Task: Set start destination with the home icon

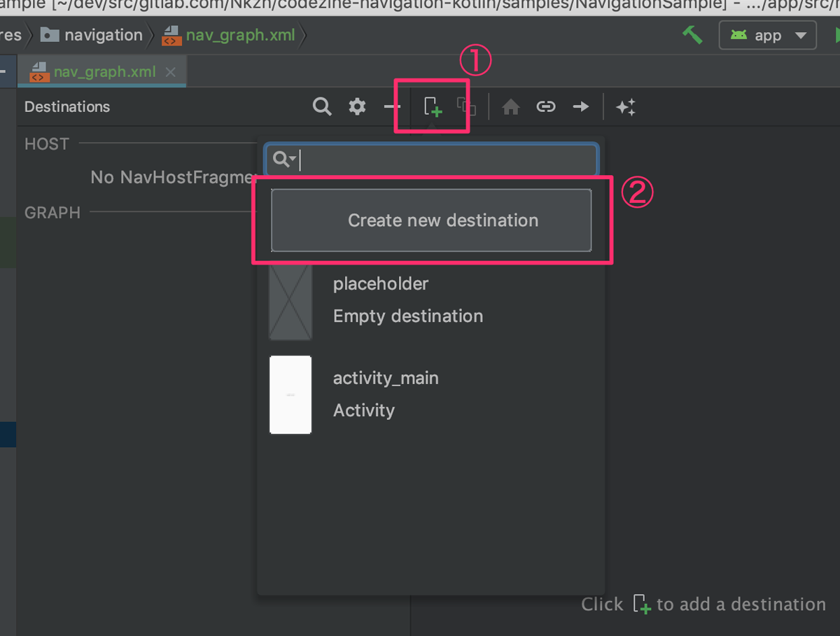Action: pos(511,107)
